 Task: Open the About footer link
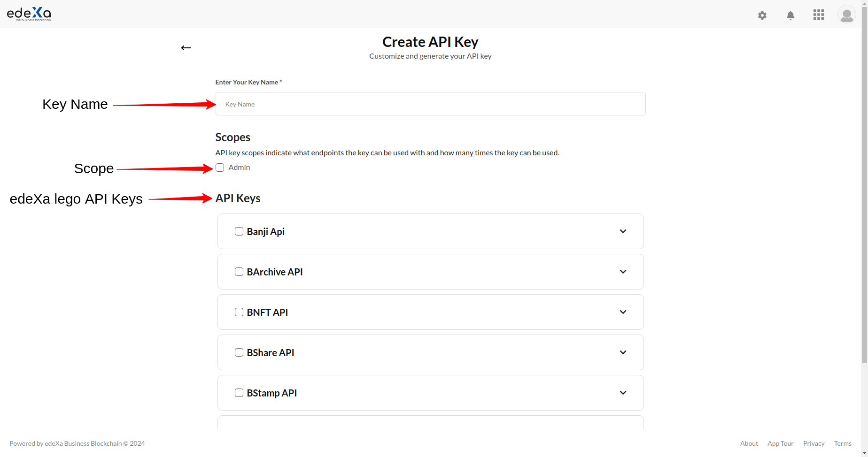click(x=749, y=443)
